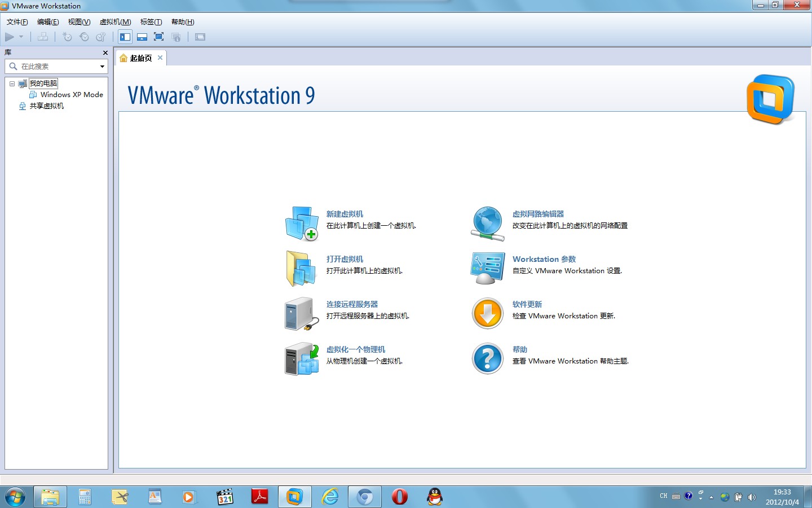812x508 pixels.
Task: Open QQ penguin icon in the taskbar
Action: tap(435, 497)
